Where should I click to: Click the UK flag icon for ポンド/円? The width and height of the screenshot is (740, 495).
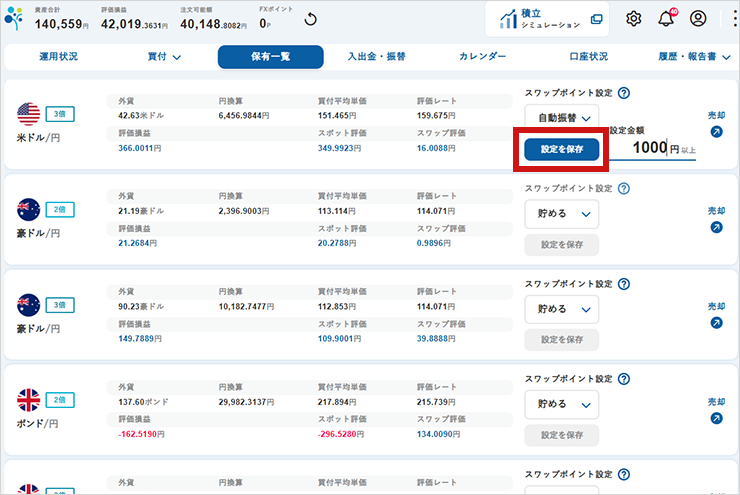coord(28,400)
